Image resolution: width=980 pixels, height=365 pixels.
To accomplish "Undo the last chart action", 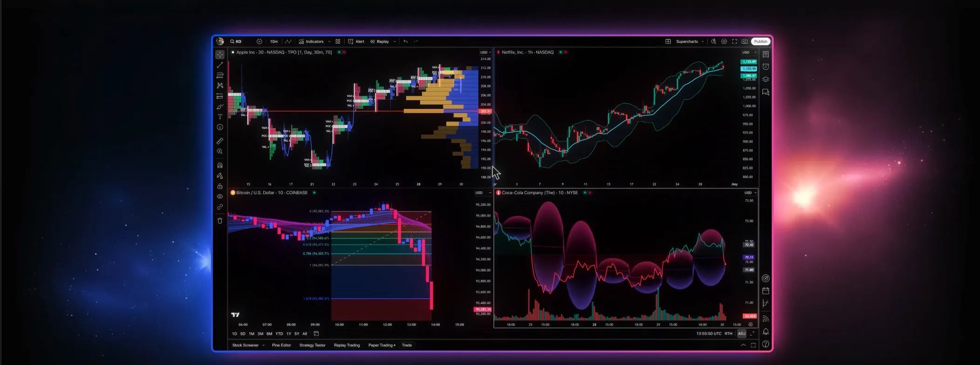I will tap(406, 41).
